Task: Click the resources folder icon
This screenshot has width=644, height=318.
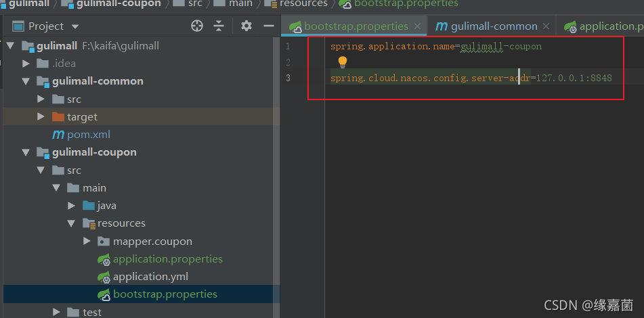Action: 89,223
